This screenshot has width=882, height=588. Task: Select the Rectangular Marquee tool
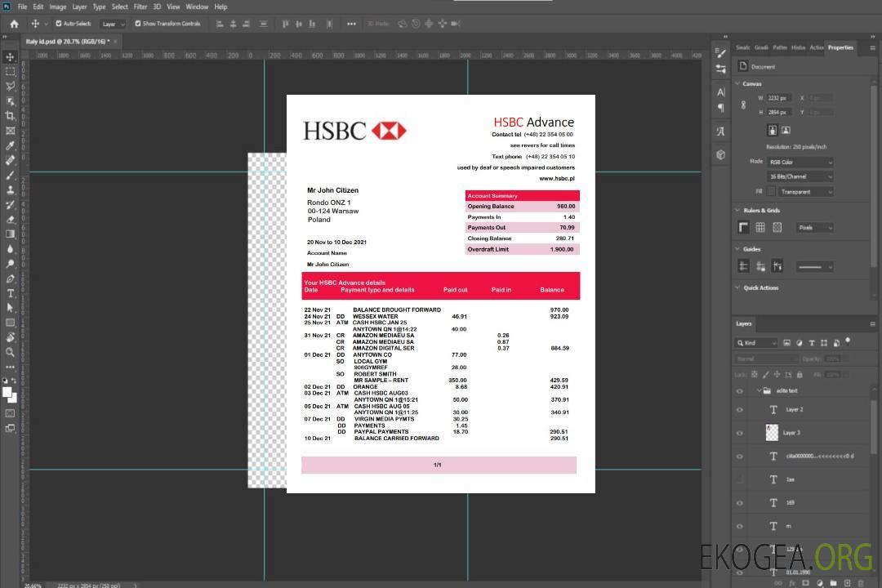pyautogui.click(x=10, y=72)
